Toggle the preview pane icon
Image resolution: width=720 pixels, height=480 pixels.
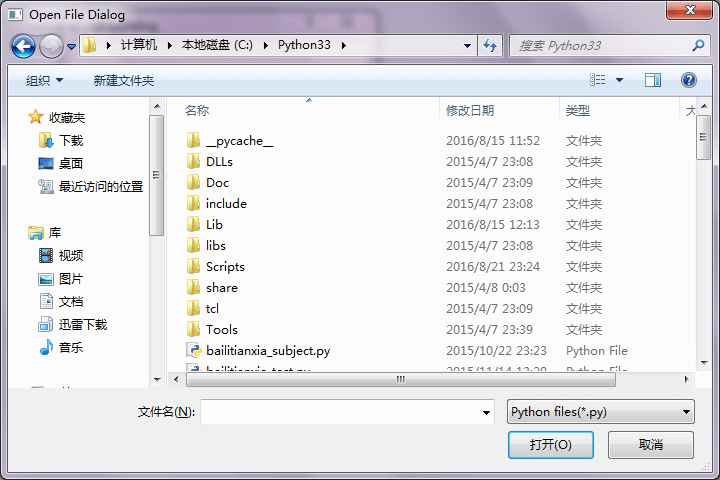(652, 80)
